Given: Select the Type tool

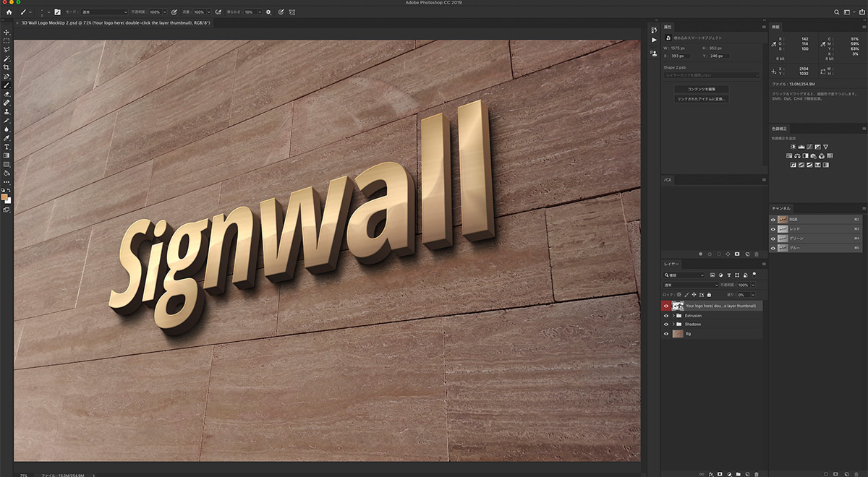Looking at the screenshot, I should point(7,147).
